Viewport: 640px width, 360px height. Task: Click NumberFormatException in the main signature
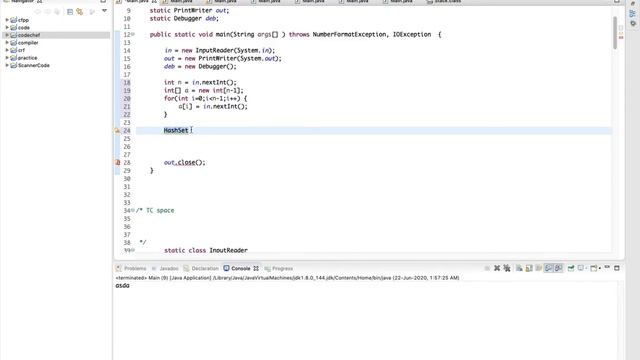[349, 34]
